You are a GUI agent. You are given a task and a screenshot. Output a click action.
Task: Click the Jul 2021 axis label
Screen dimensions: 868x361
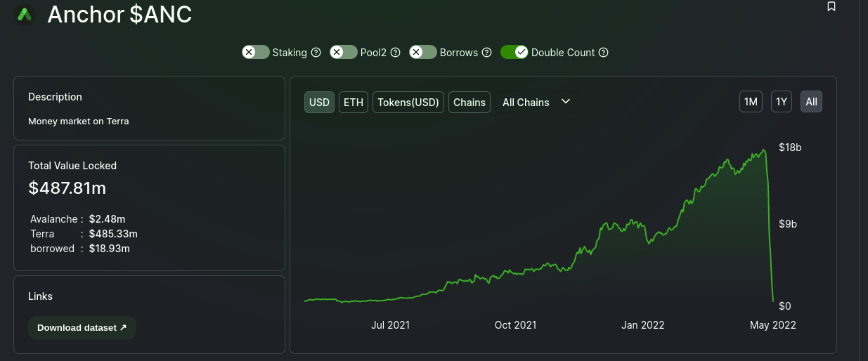pyautogui.click(x=390, y=325)
